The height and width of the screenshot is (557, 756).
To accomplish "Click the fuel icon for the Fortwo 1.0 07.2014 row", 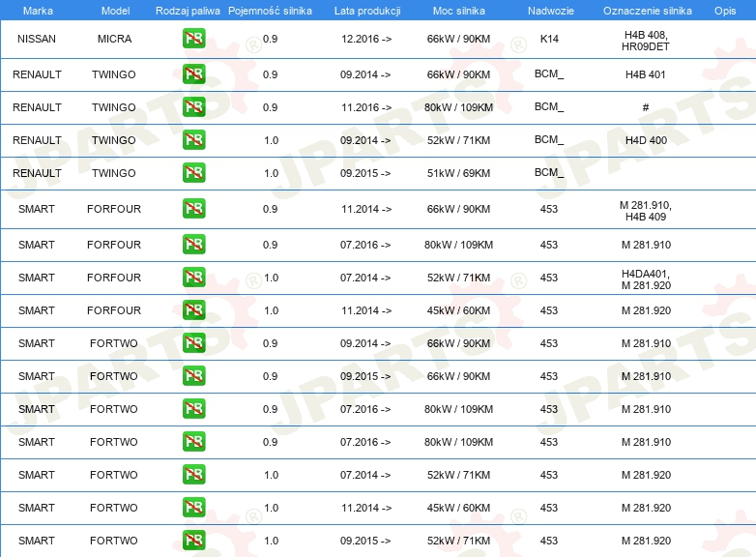I will pyautogui.click(x=193, y=475).
